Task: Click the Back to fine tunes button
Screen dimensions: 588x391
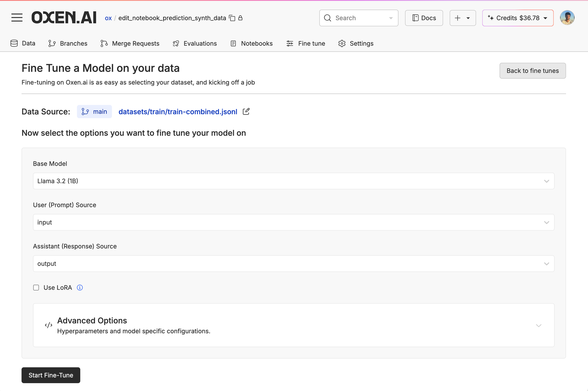Action: point(532,71)
